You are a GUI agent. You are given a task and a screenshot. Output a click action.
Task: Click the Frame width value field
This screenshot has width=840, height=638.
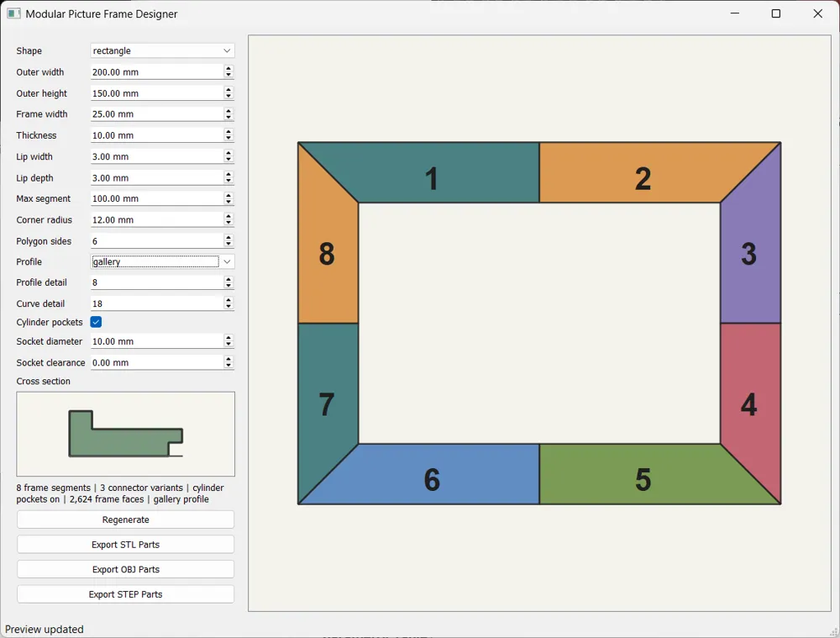point(156,114)
